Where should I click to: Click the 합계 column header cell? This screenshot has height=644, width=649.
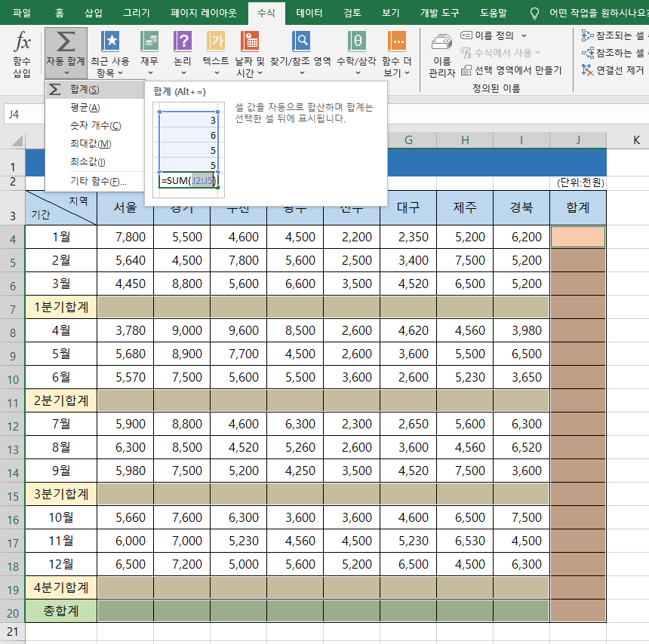tap(578, 207)
